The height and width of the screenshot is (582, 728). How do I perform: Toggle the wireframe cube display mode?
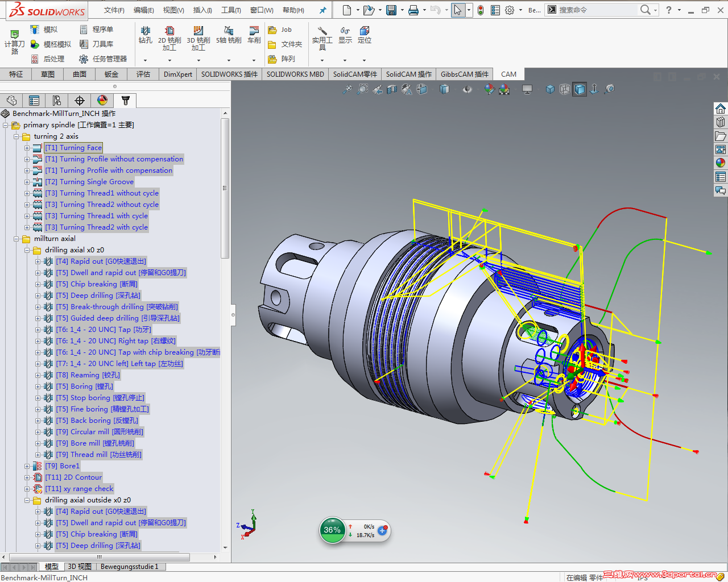point(565,89)
